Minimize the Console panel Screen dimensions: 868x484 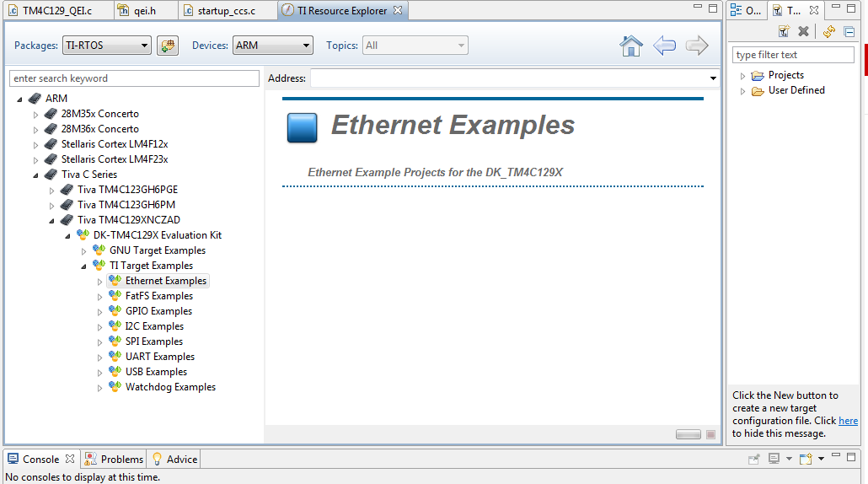(836, 455)
